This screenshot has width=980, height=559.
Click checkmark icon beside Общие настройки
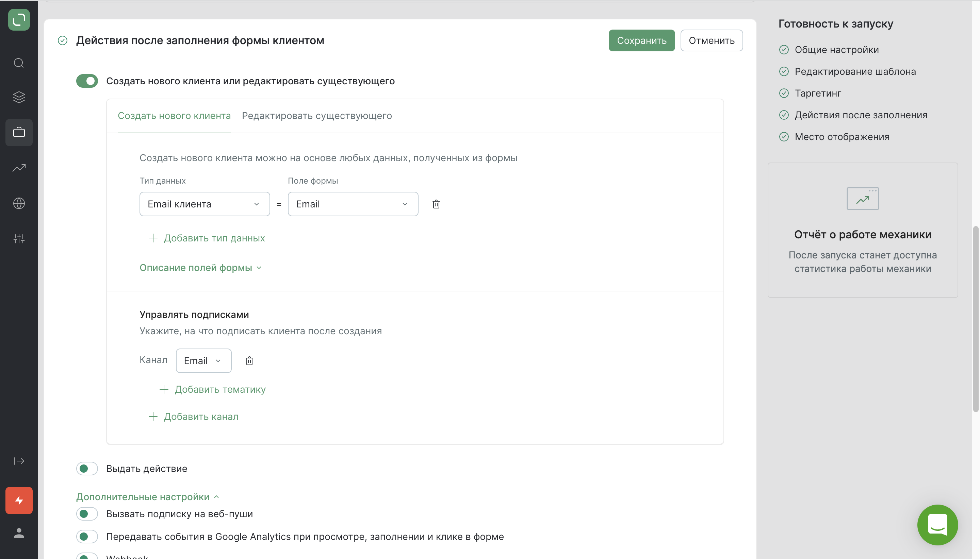pyautogui.click(x=784, y=50)
